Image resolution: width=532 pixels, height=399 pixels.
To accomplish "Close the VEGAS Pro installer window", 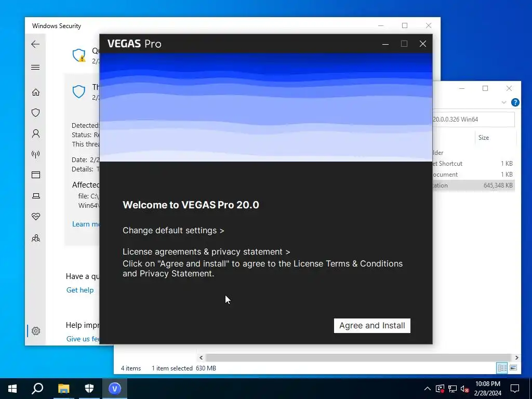I will (423, 44).
